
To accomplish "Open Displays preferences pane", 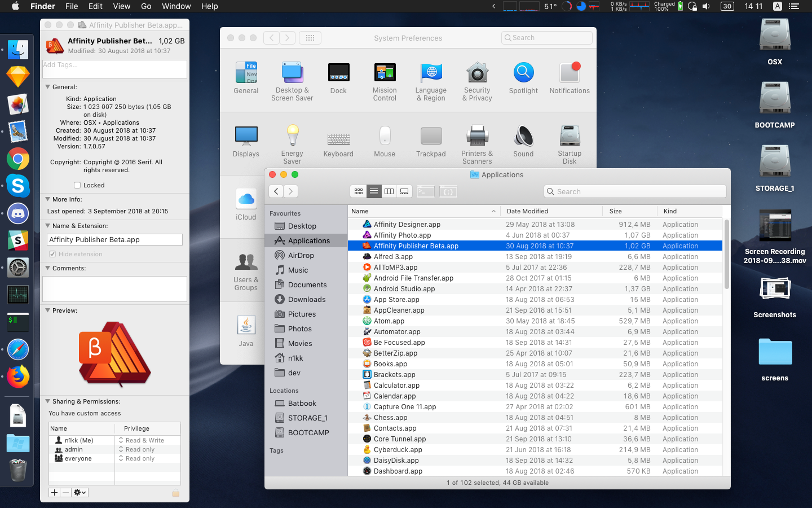I will click(x=246, y=141).
